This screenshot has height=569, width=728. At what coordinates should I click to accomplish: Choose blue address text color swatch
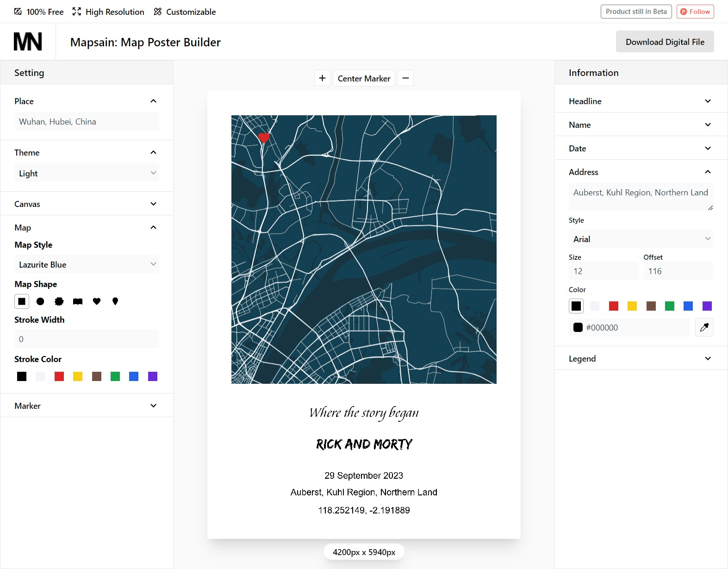point(688,306)
